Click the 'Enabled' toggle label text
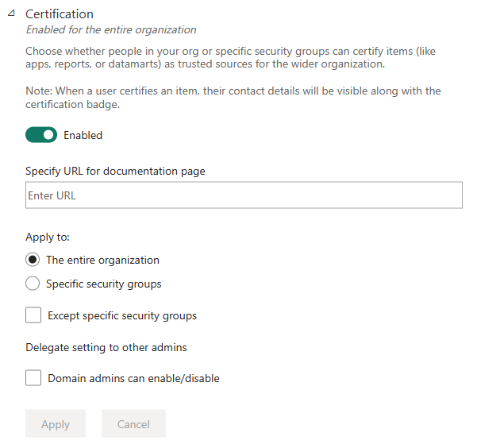Screen dimensions: 477x448 coord(83,135)
